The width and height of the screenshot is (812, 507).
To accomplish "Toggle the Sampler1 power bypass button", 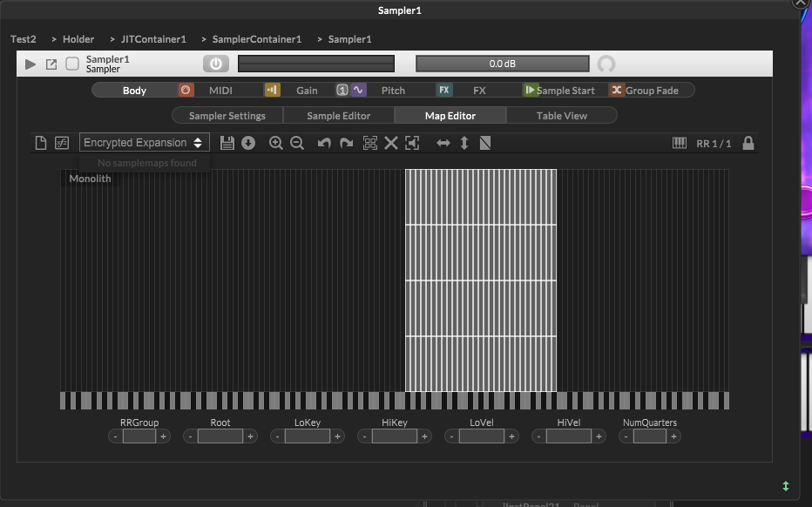I will pyautogui.click(x=215, y=64).
